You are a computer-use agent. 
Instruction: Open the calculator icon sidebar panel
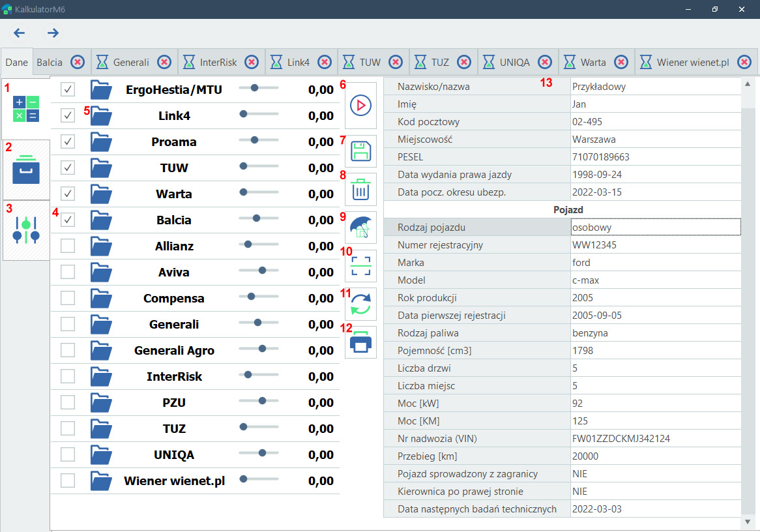pyautogui.click(x=26, y=109)
